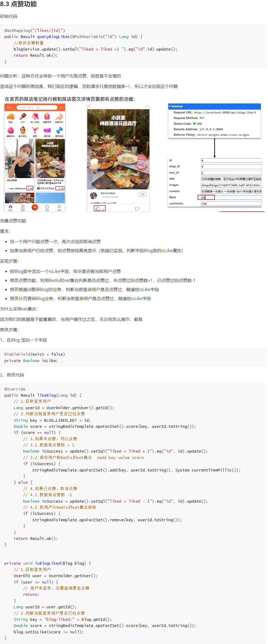Tap the 健身运动 dumbbell icon

tap(59, 130)
